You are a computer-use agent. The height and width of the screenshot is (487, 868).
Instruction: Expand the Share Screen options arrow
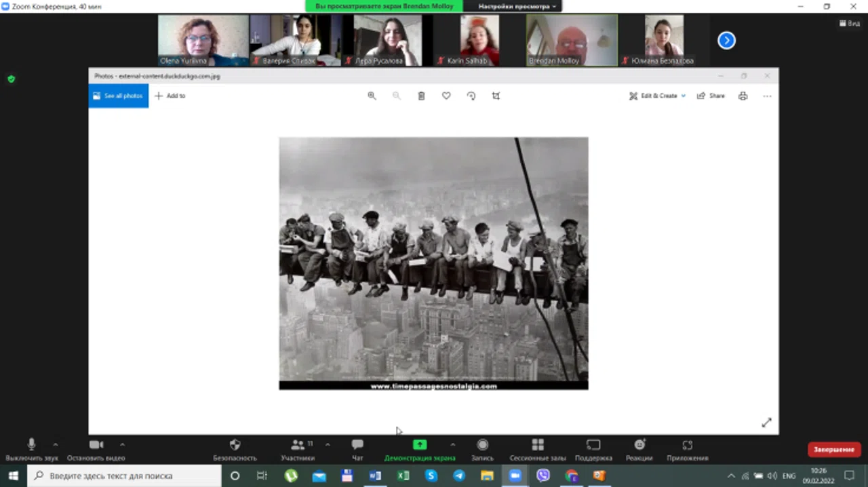(x=452, y=445)
